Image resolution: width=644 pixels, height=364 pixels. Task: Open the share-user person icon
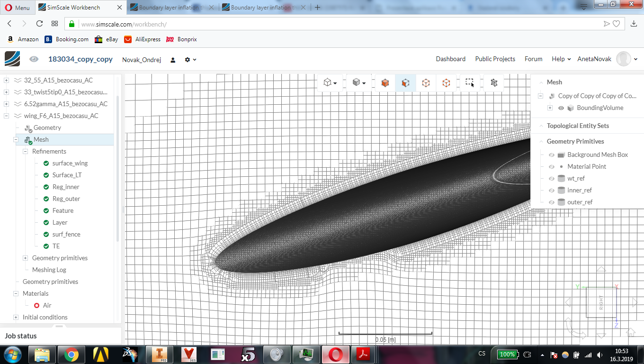(x=173, y=60)
